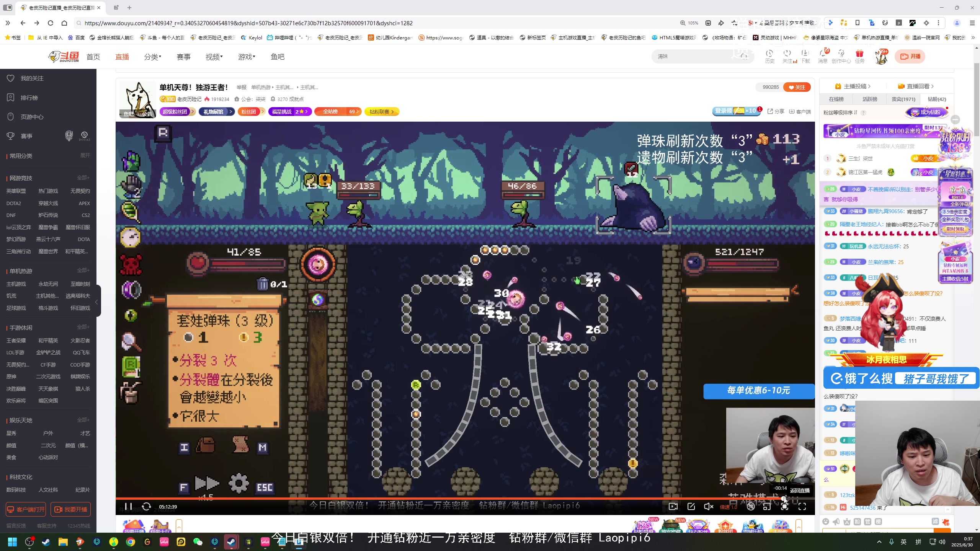Click the 客户端 client download link
Viewport: 980px width, 551px height.
(800, 111)
